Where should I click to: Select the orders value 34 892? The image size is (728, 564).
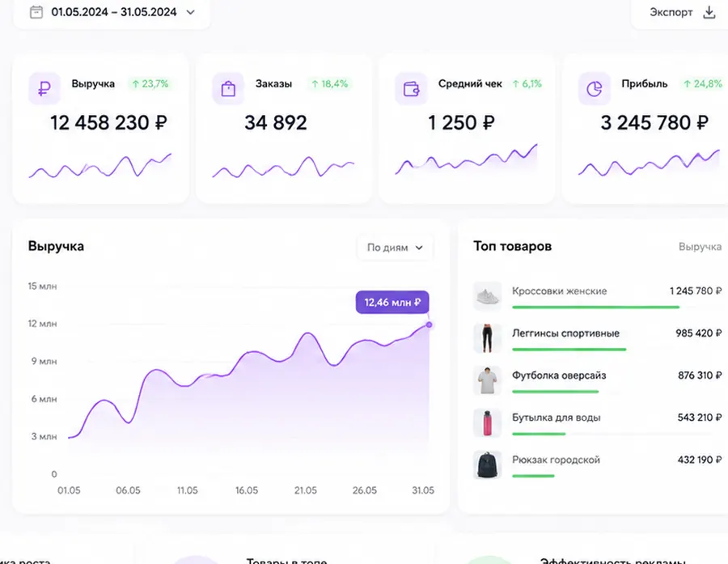point(276,123)
